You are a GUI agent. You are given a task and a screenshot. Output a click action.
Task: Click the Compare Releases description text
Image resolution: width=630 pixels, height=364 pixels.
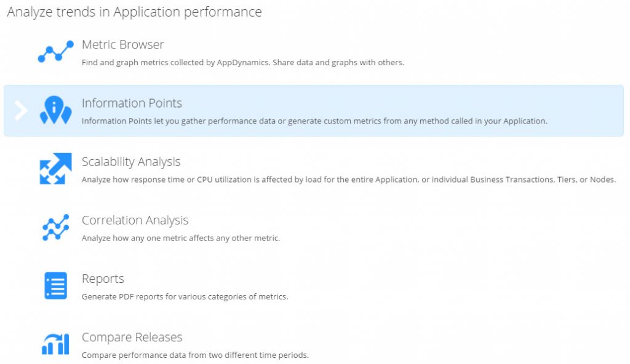pos(194,355)
